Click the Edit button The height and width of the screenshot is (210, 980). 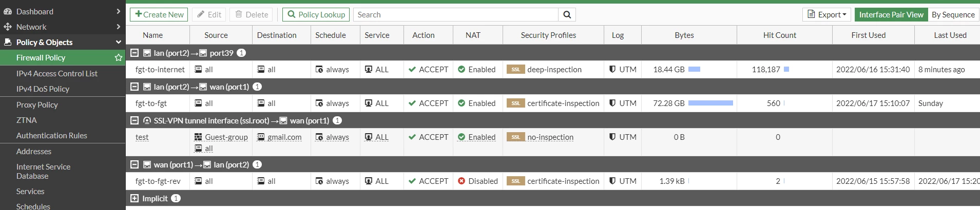209,14
